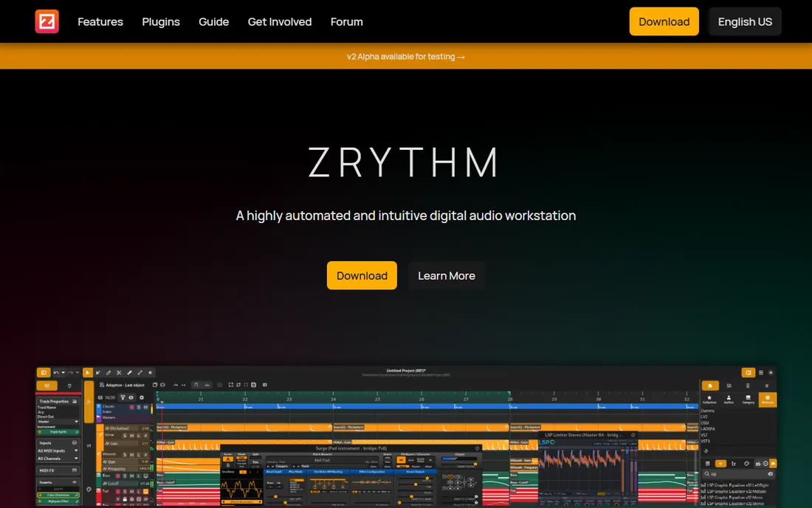Click the digital audio workstation tagline text
The height and width of the screenshot is (508, 812).
click(406, 216)
